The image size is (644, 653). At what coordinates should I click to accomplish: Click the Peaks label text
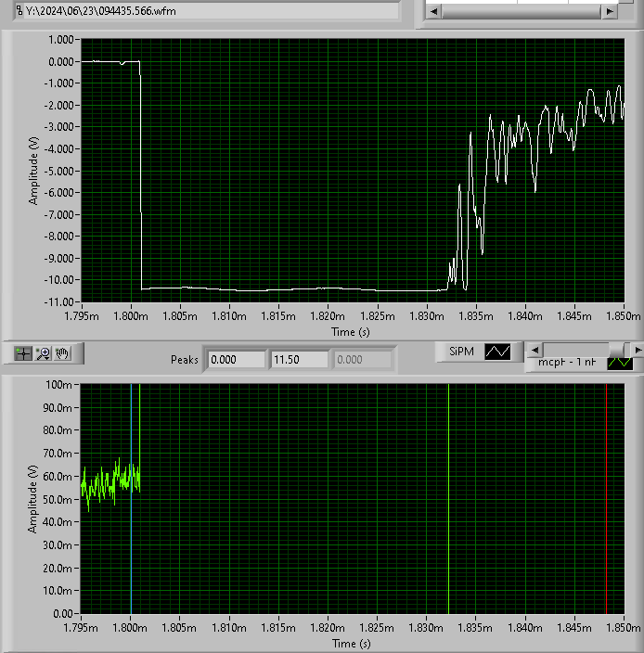[x=184, y=359]
